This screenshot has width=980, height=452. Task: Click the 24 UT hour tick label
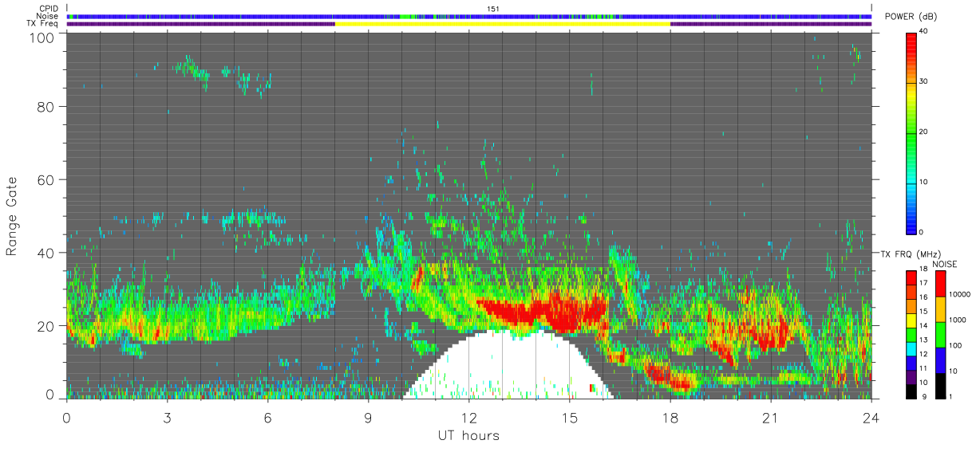point(871,417)
